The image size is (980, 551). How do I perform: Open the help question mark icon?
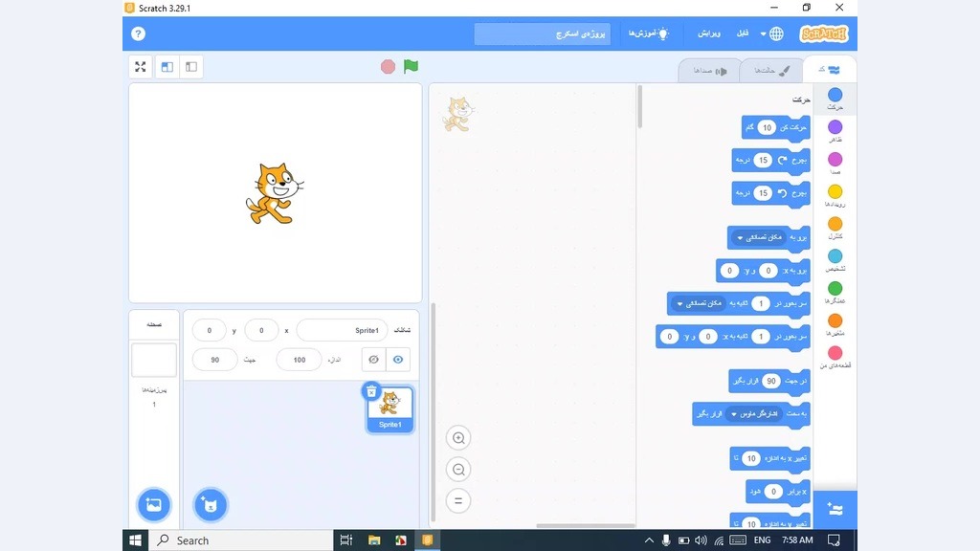[x=138, y=33]
